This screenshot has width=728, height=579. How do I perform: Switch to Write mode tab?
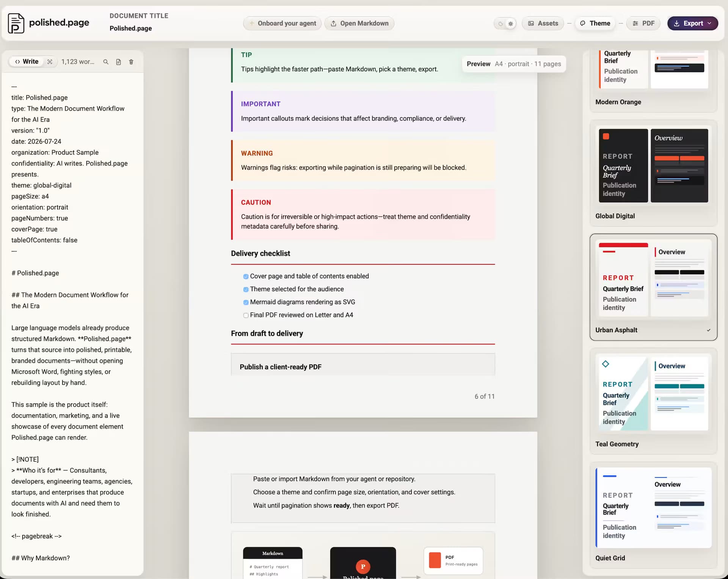point(27,62)
